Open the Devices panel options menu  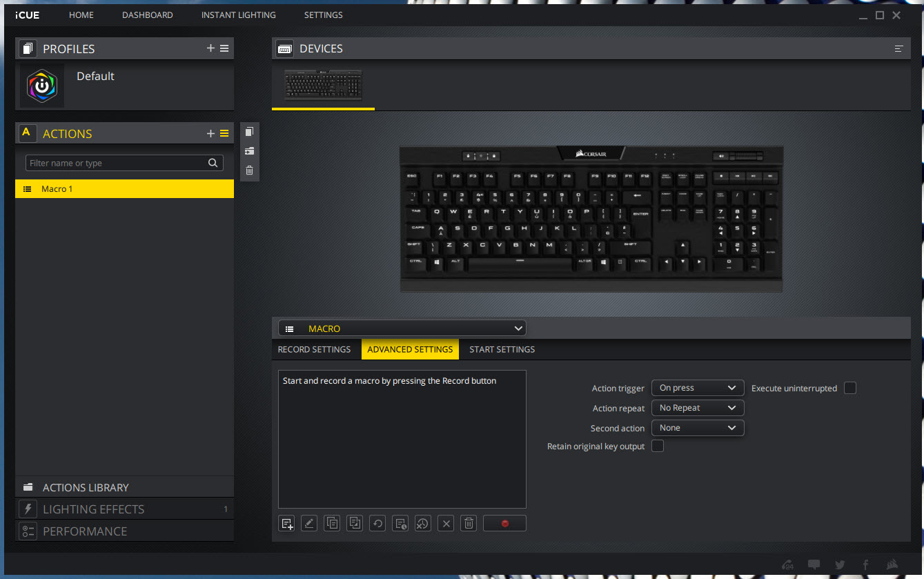pyautogui.click(x=898, y=49)
